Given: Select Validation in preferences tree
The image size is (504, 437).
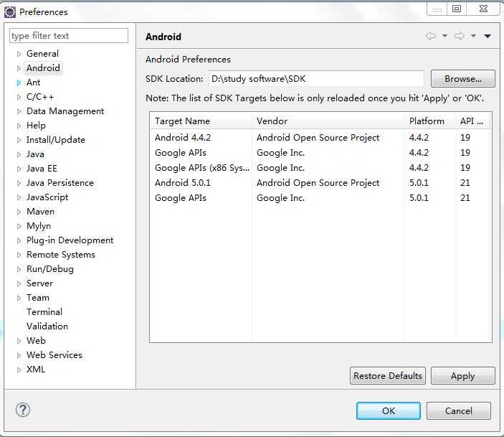Looking at the screenshot, I should 47,326.
